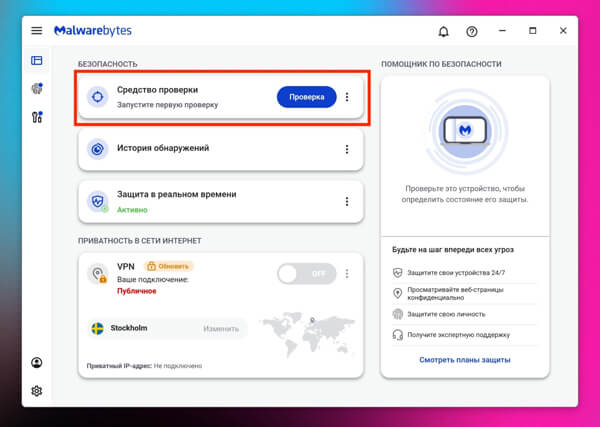
Task: Open the account profile icon
Action: [x=37, y=363]
